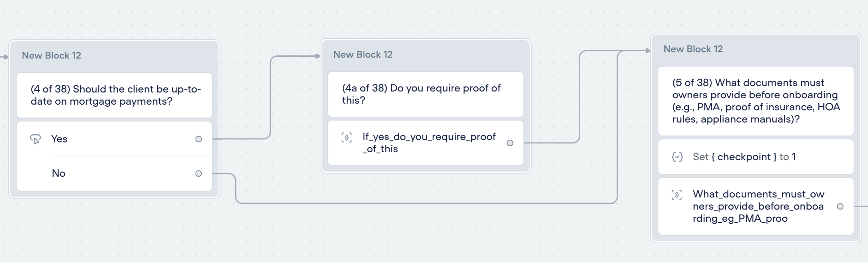Open the (5 of 38) documents question

[x=756, y=101]
